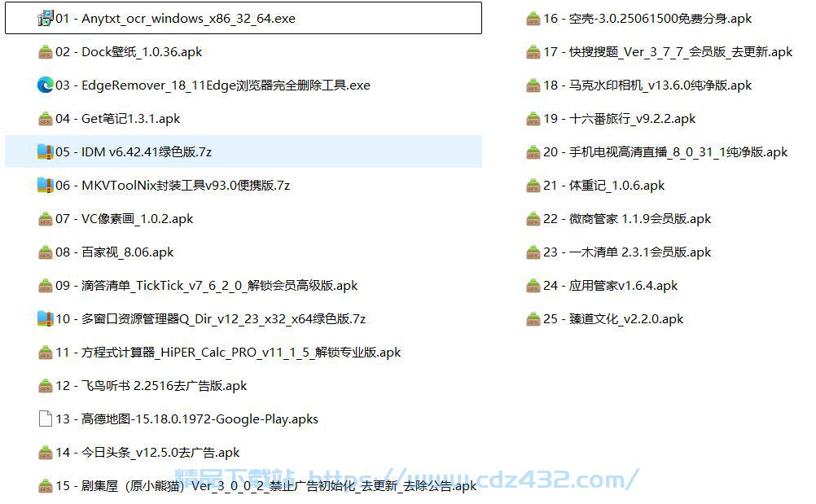The image size is (816, 504).
Task: Select file name 21 - 体重记_1.0.6.apk
Action: [604, 186]
